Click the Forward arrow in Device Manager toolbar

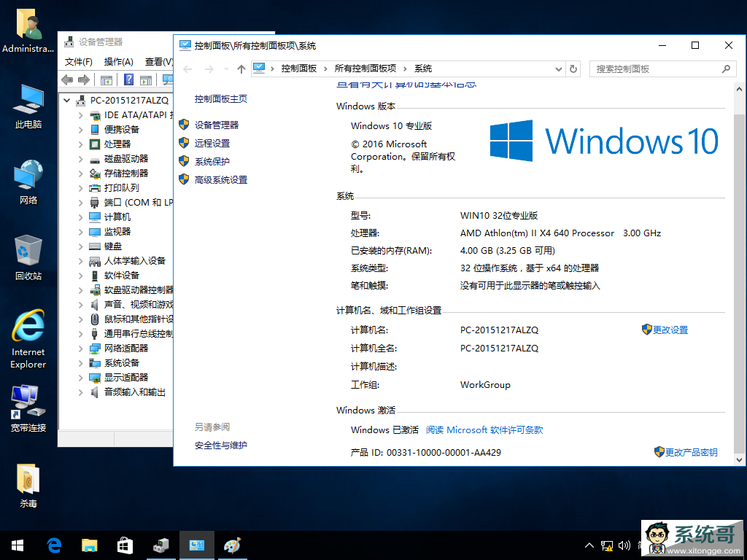(84, 79)
